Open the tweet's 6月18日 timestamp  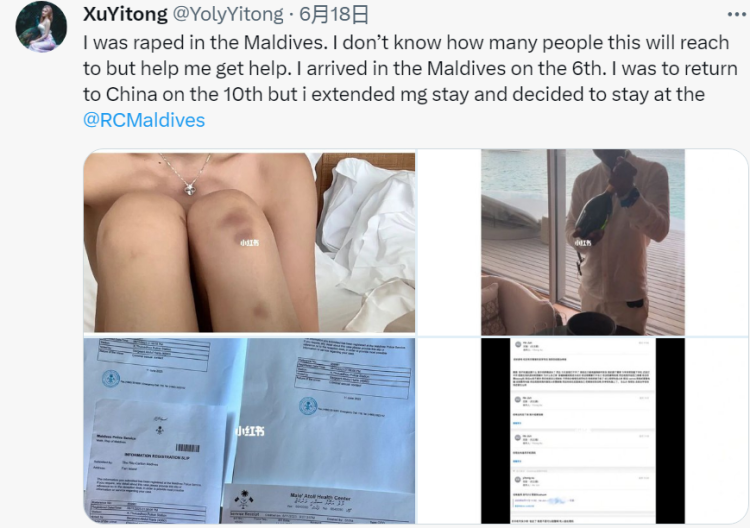334,14
